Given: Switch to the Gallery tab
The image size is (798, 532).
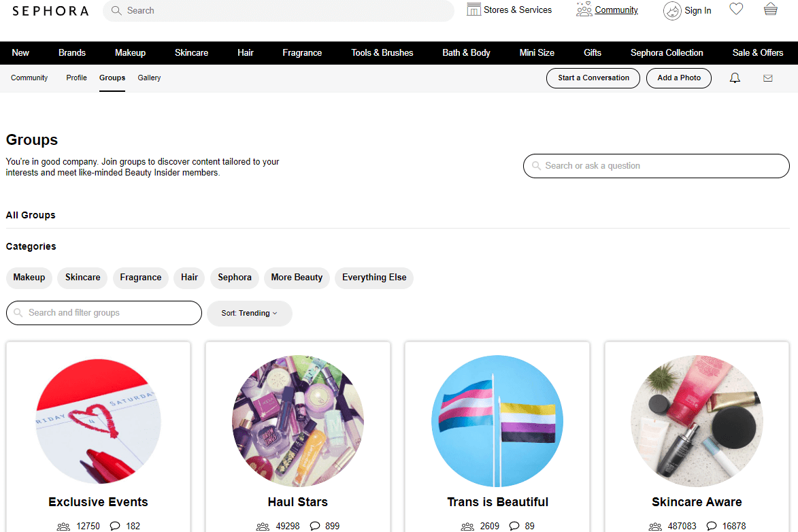Looking at the screenshot, I should pos(149,78).
